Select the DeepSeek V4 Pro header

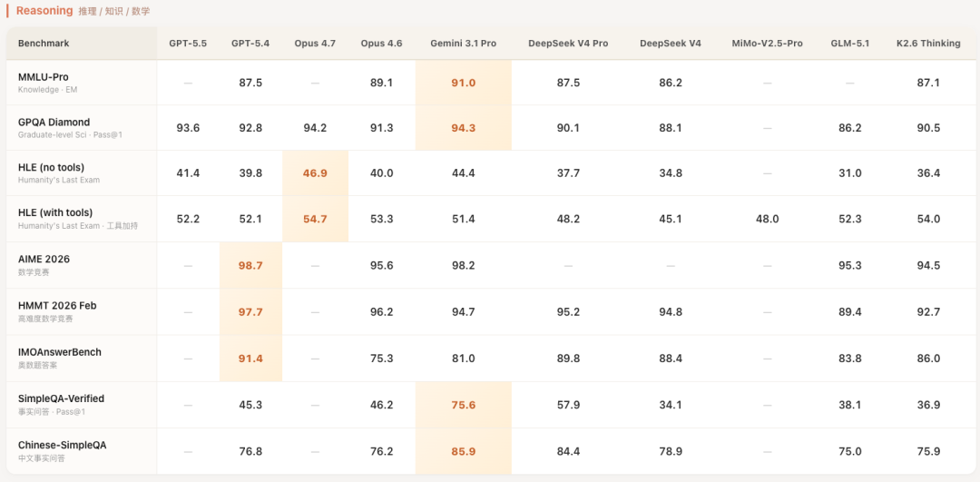coord(568,44)
